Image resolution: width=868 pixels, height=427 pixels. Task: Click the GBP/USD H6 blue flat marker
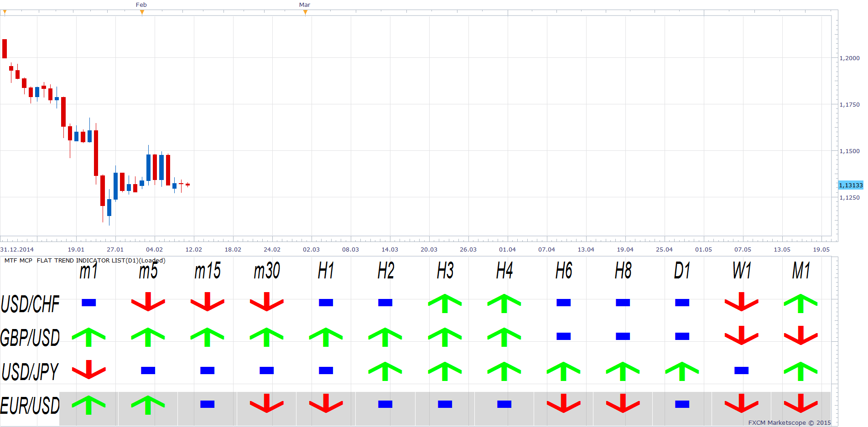[563, 336]
